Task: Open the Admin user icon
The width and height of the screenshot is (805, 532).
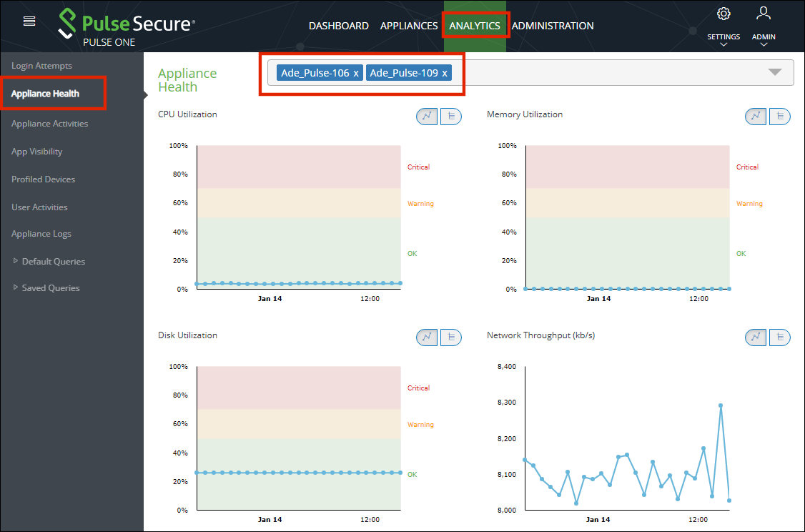Action: point(764,14)
